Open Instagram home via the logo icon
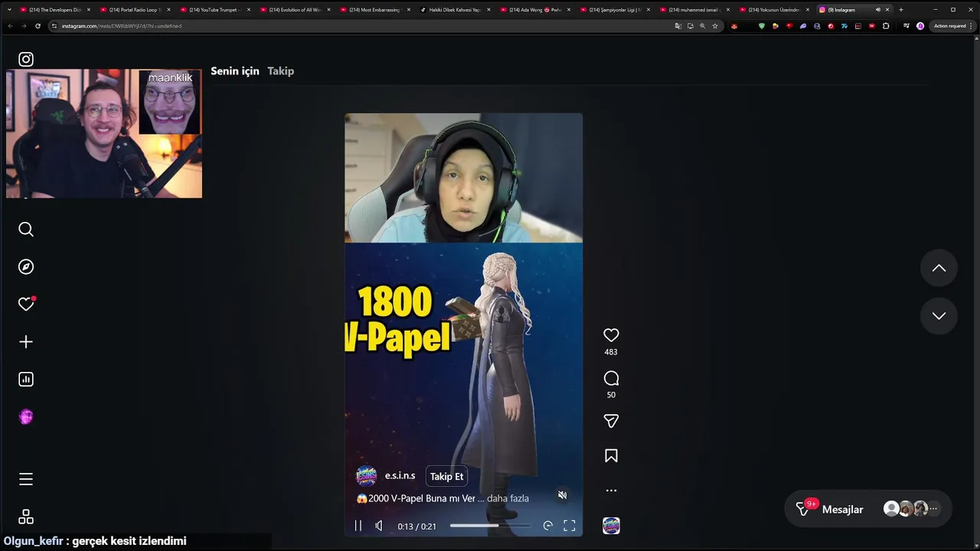The height and width of the screenshot is (551, 980). pos(26,59)
